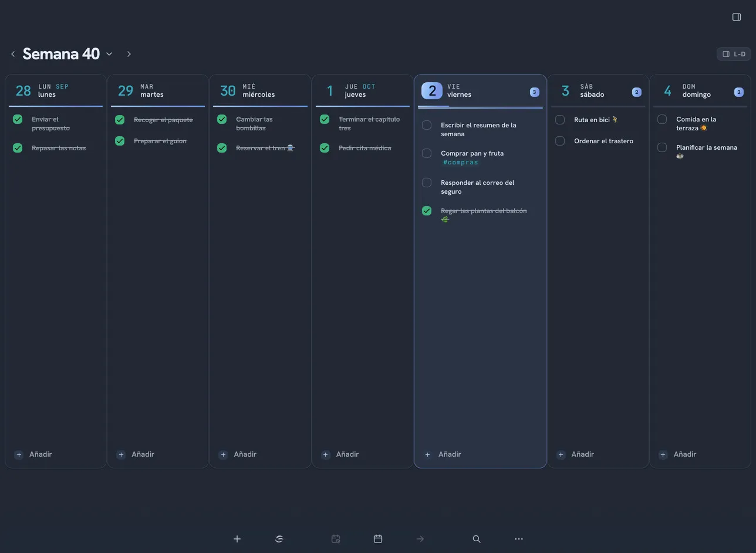
Task: Mark "Comida en la terraza" as done
Action: click(x=662, y=119)
